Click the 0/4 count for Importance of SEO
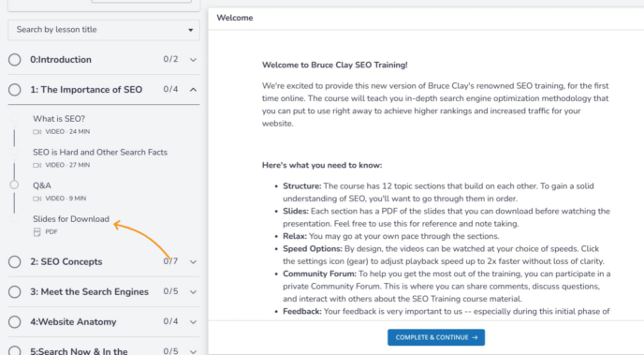Viewport: 644px width, 355px height. pos(170,89)
